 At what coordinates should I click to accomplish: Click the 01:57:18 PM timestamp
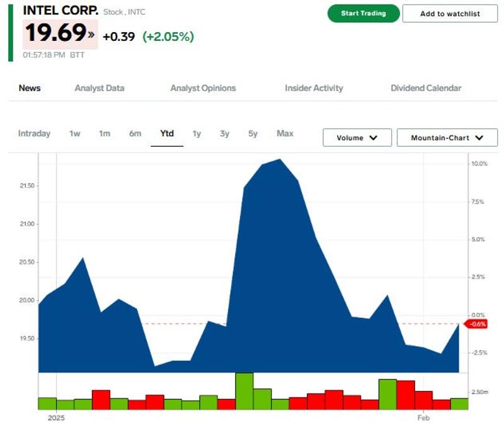[x=44, y=55]
